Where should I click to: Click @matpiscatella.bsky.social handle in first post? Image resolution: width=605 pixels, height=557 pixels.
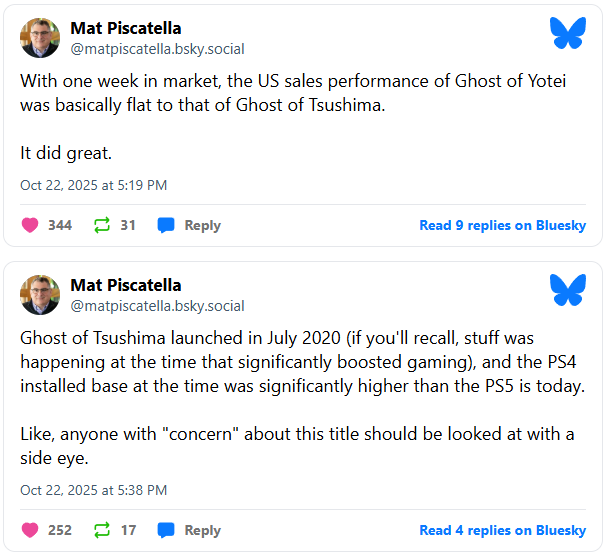(x=157, y=49)
